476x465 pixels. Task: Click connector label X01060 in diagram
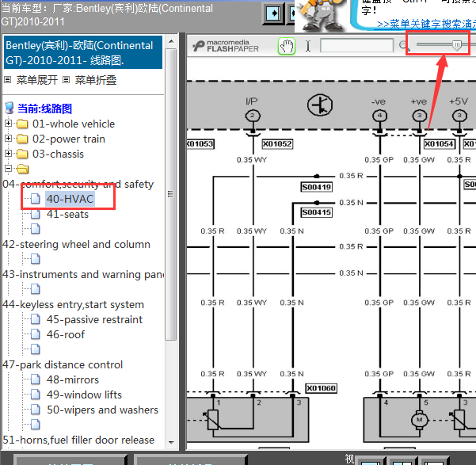322,388
